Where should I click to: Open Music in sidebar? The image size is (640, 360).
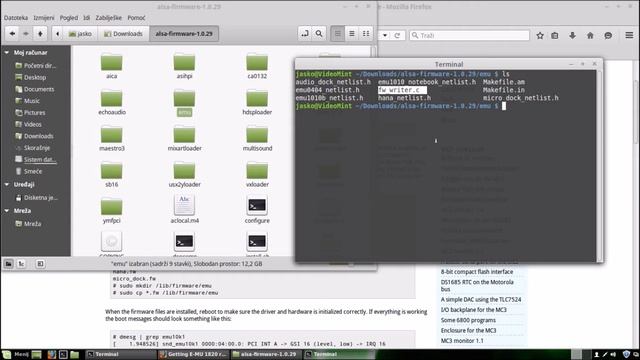point(28,101)
